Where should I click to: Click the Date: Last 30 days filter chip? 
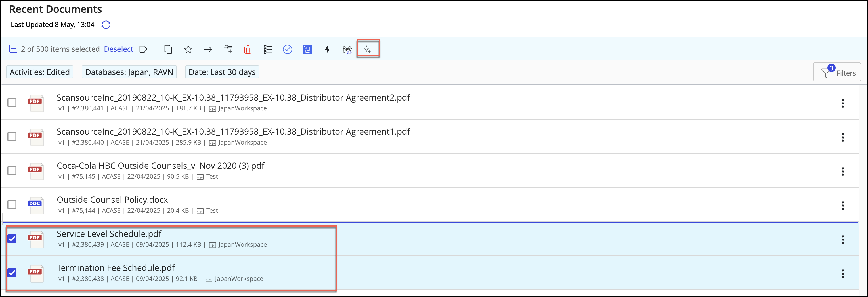point(222,72)
